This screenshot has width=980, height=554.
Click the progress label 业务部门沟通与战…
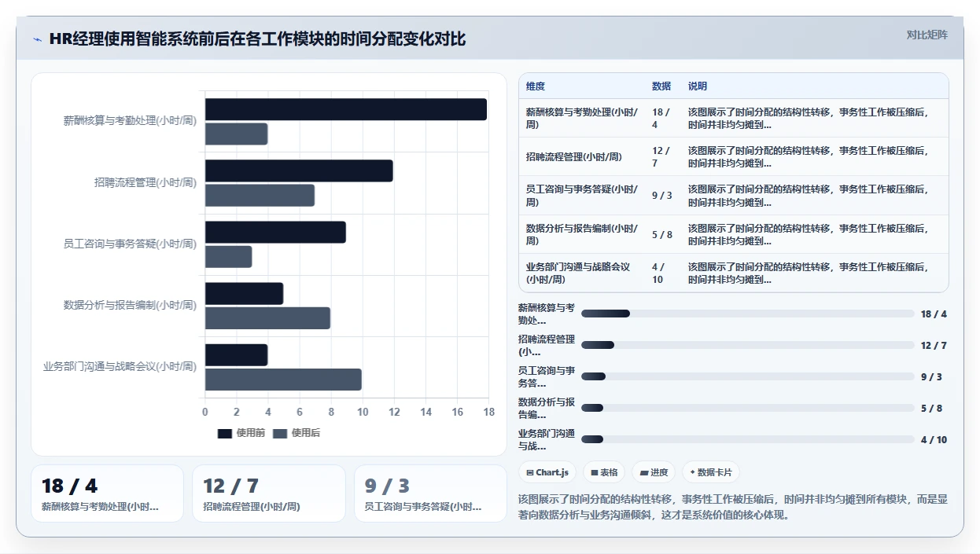click(x=547, y=439)
